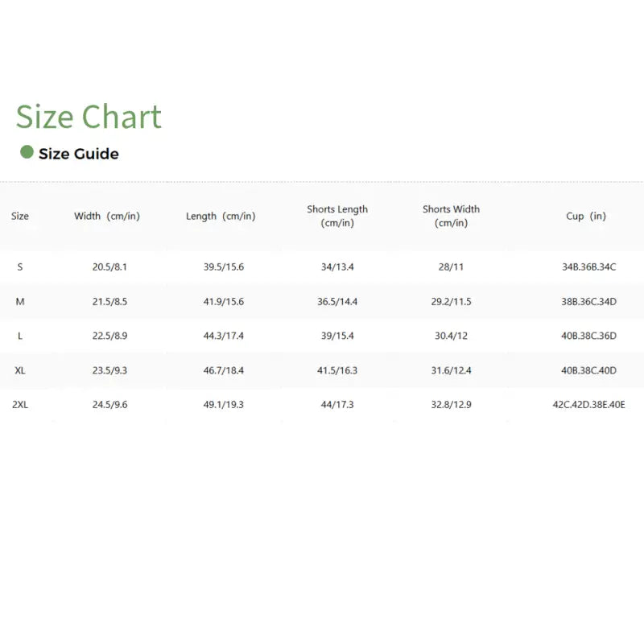
Task: Click the Size Chart heading
Action: pos(89,117)
